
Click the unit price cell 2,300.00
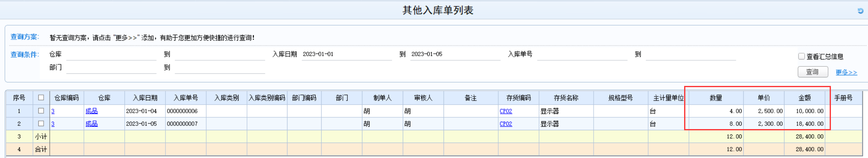(764, 123)
